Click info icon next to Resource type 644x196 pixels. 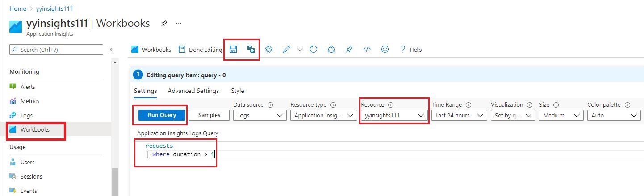click(332, 105)
